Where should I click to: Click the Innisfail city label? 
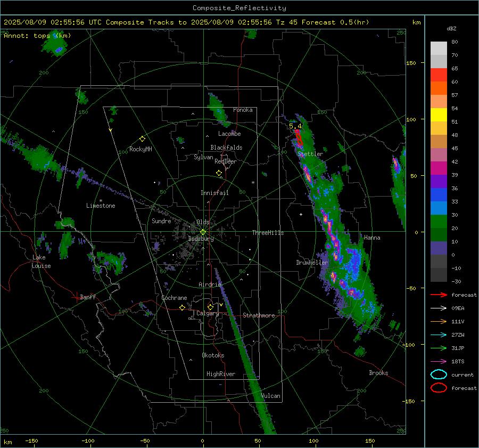coord(214,193)
